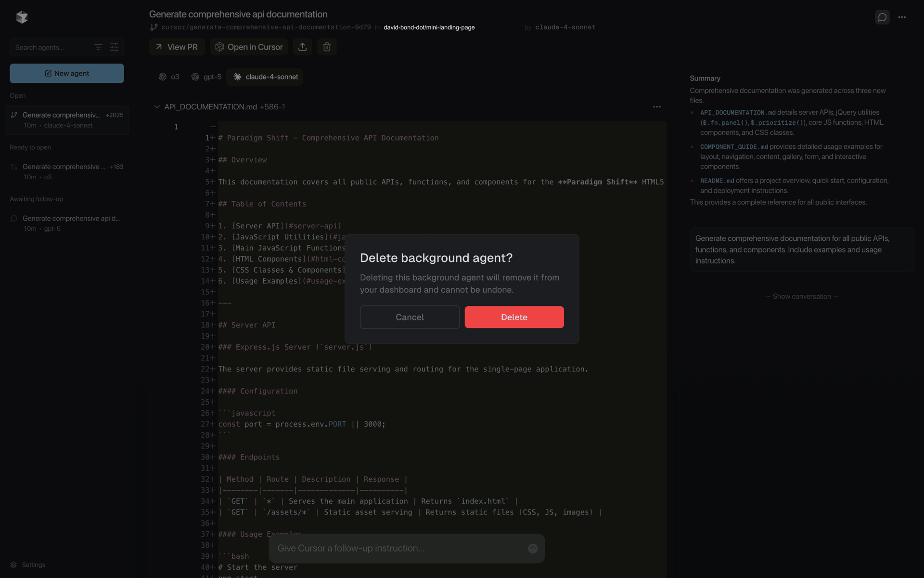Open Settings in the sidebar

[28, 565]
